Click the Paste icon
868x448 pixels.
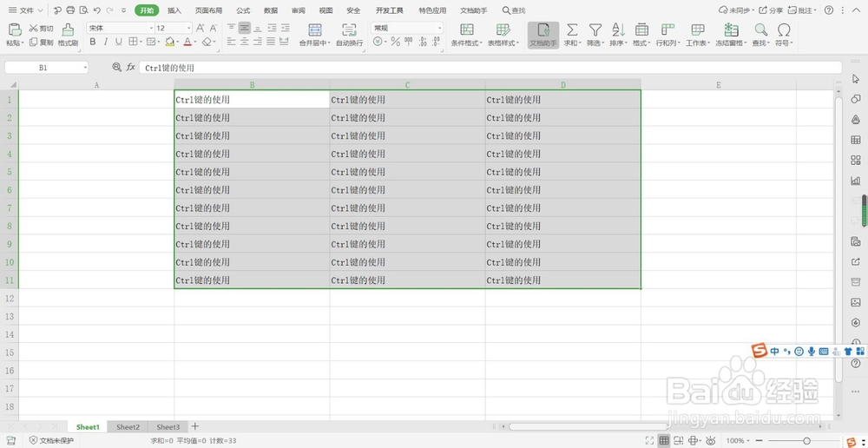click(15, 30)
